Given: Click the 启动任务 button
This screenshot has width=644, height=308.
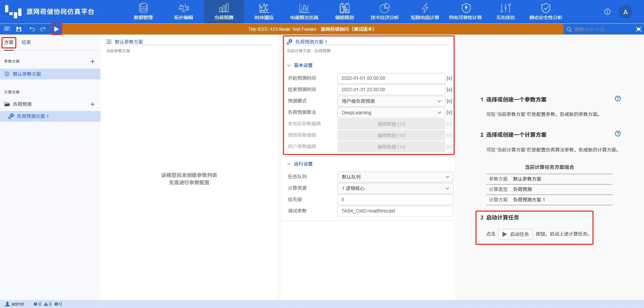Looking at the screenshot, I should click(515, 234).
